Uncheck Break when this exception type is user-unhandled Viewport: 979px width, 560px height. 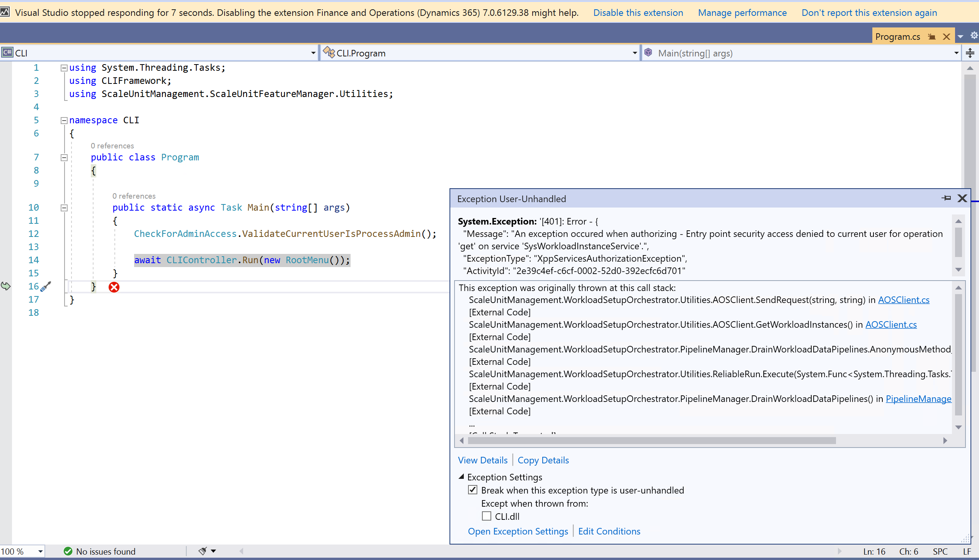coord(473,490)
